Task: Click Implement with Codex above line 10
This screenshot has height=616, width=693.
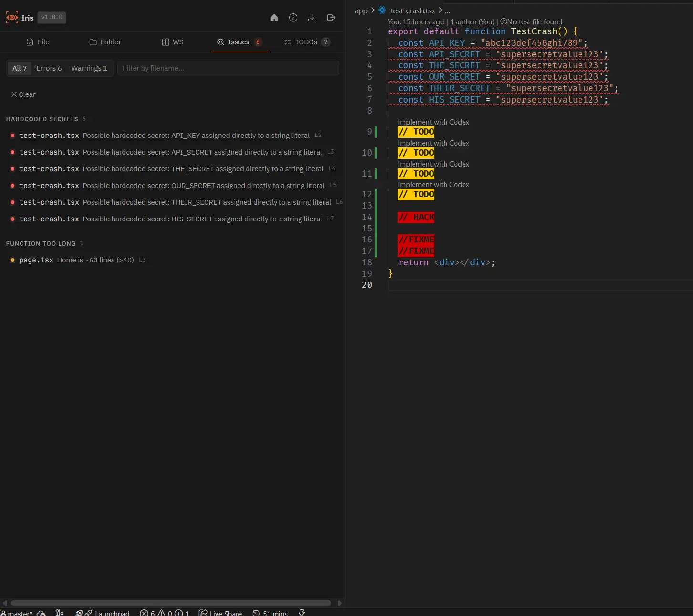Action: [x=434, y=143]
